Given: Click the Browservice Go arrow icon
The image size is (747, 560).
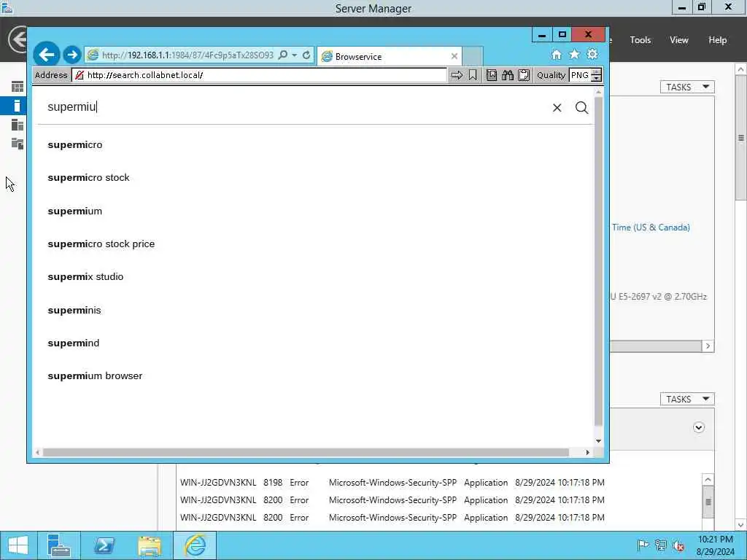Looking at the screenshot, I should pyautogui.click(x=457, y=75).
